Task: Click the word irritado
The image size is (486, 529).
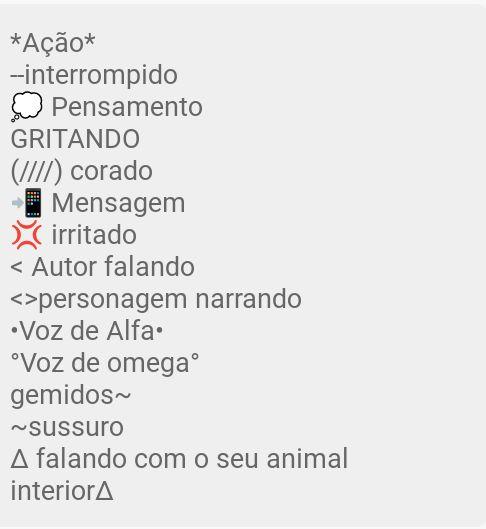Action: click(x=94, y=235)
